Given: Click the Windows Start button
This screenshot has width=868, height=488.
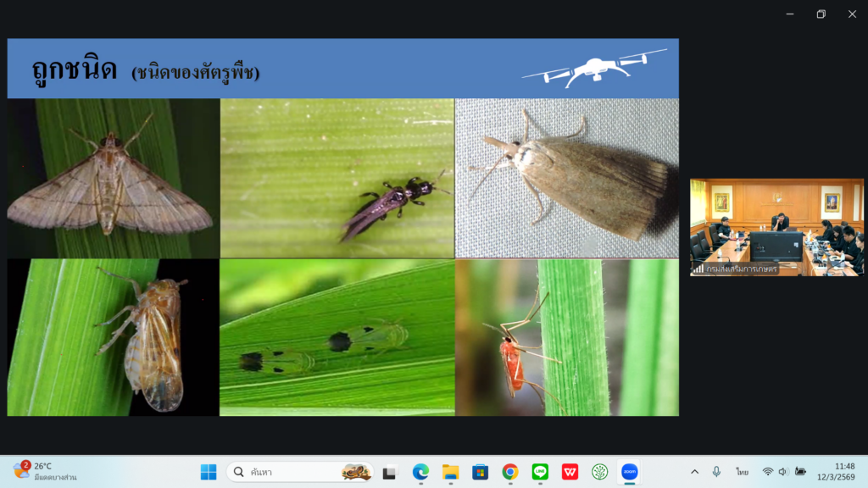Looking at the screenshot, I should (x=209, y=472).
